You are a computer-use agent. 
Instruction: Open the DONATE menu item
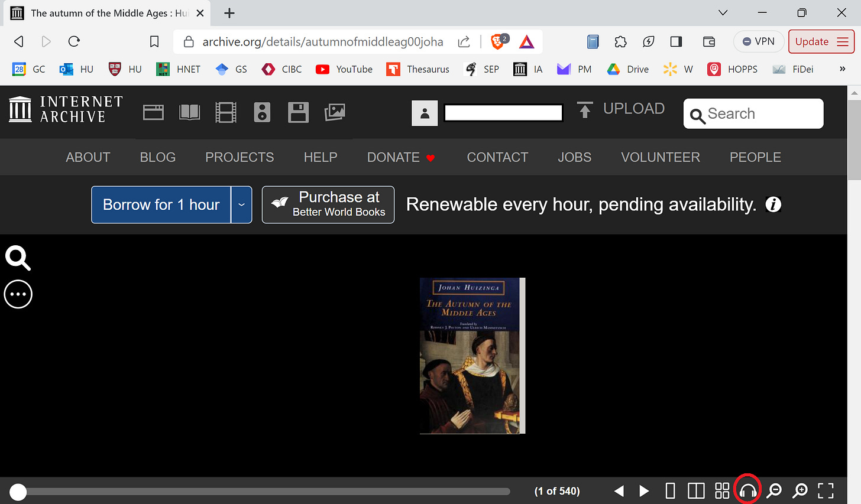point(401,157)
